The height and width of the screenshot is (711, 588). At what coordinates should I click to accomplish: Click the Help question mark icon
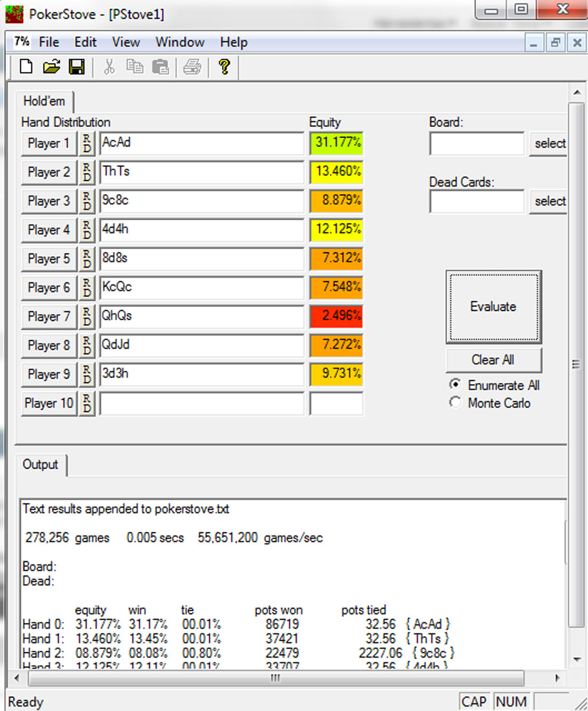[x=224, y=67]
